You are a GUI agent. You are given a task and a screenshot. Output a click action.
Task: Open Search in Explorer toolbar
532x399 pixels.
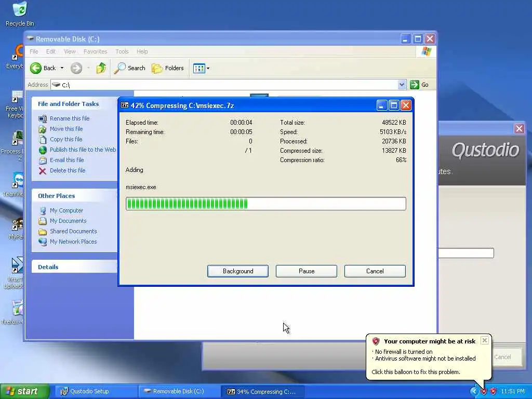coord(129,68)
